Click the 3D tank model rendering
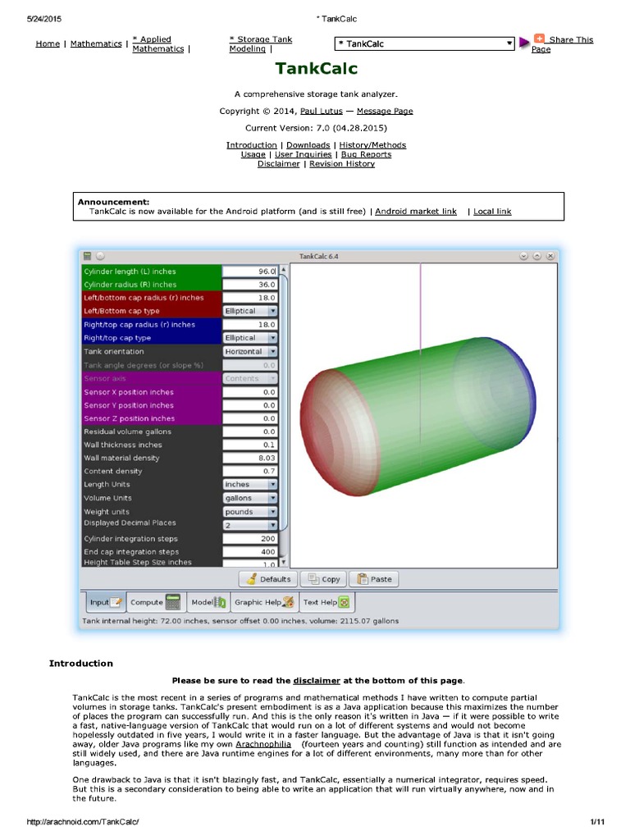This screenshot has height=840, width=630. [417, 416]
